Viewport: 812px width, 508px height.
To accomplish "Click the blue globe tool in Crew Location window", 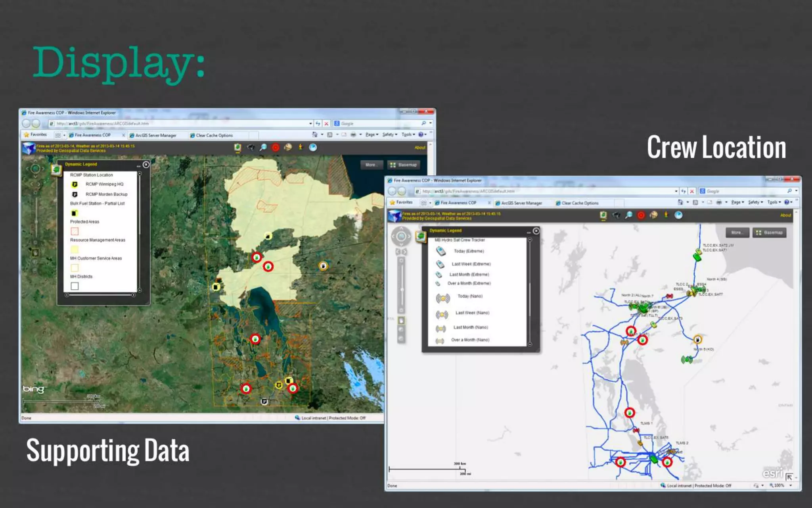I will pos(679,215).
